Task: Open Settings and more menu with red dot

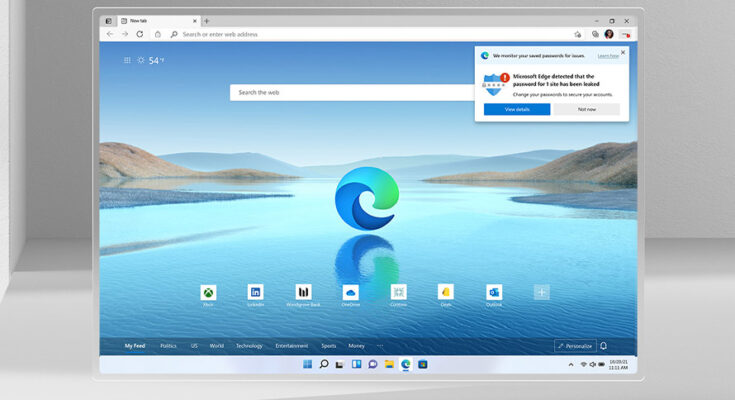Action: [x=625, y=34]
